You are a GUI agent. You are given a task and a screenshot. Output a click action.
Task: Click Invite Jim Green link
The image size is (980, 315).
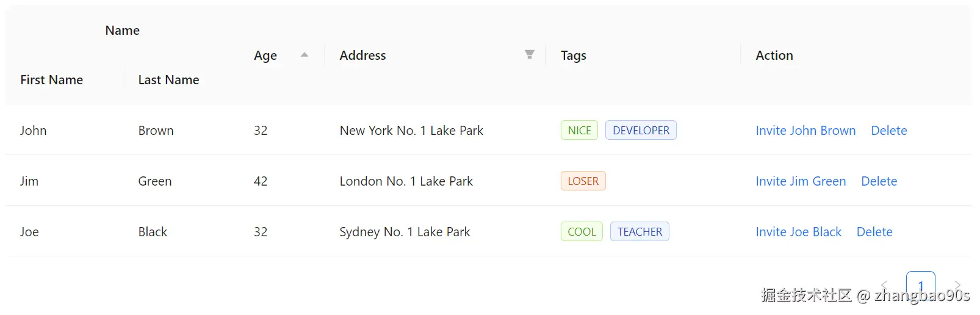801,181
